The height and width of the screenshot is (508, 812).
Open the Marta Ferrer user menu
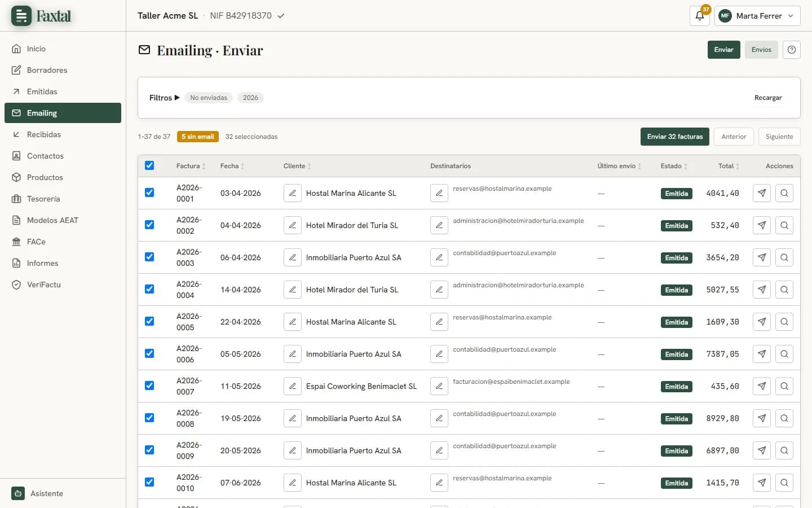click(757, 16)
